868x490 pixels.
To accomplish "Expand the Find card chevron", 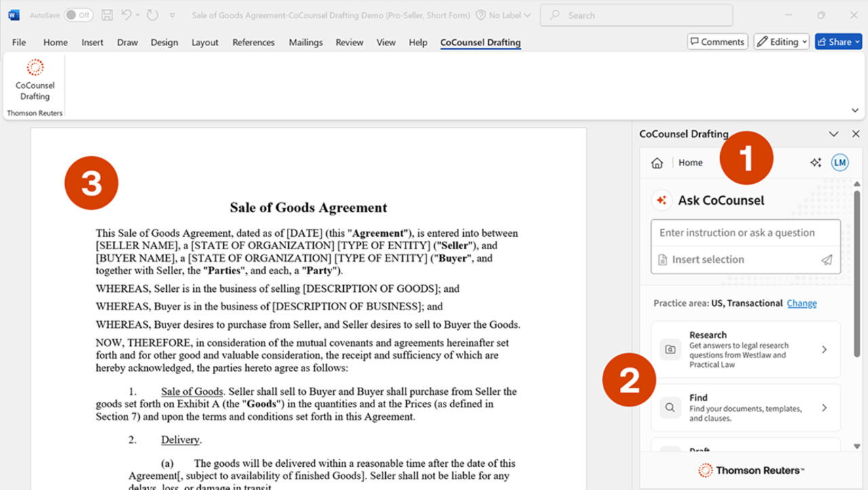I will click(825, 408).
